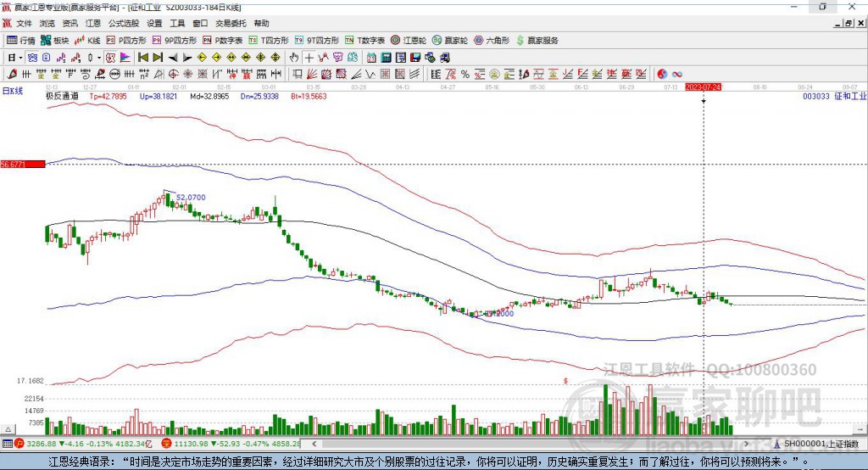Click the 日K线 chart label
This screenshot has height=470, width=868.
point(13,91)
